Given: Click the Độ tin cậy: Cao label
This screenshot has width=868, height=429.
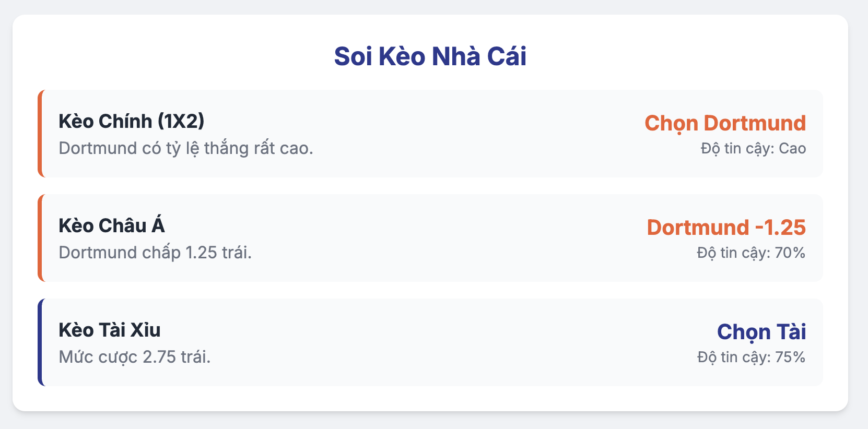Looking at the screenshot, I should (753, 149).
